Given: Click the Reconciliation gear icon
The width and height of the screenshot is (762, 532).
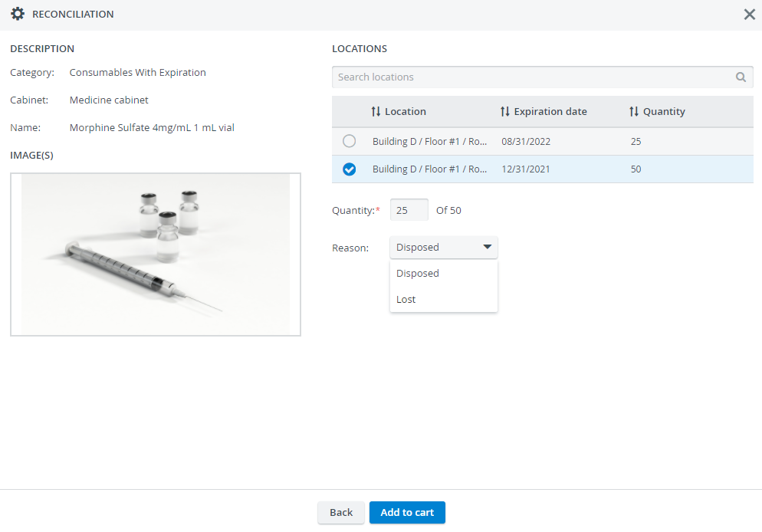Looking at the screenshot, I should pyautogui.click(x=18, y=14).
